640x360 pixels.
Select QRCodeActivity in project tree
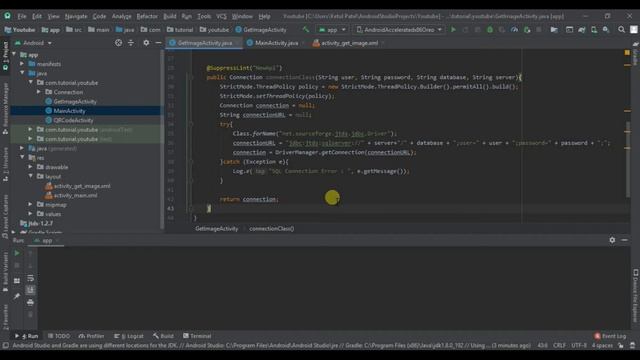click(73, 120)
